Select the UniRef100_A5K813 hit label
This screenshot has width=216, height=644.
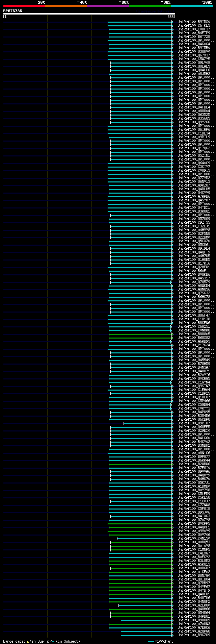point(194,564)
